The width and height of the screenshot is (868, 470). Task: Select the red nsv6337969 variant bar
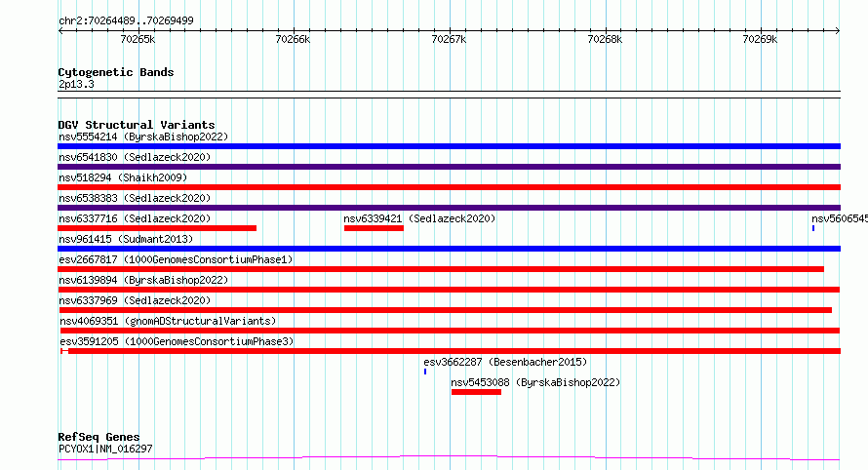tap(446, 310)
